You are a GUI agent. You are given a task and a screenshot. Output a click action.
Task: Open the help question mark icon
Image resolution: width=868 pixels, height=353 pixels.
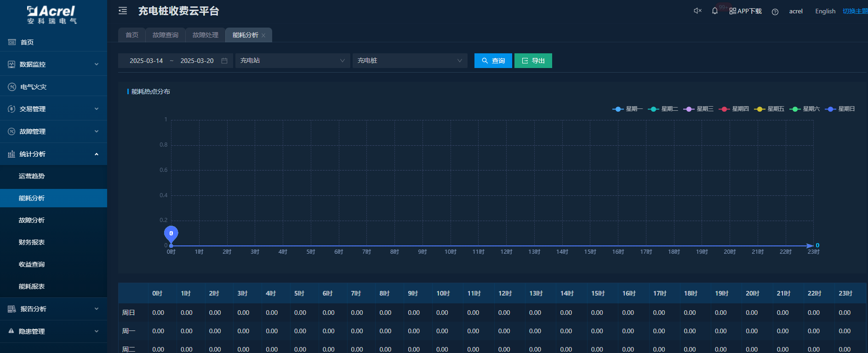tap(775, 11)
